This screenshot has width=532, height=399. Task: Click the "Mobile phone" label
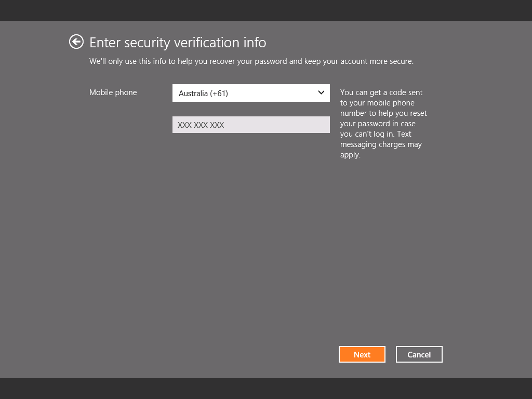pos(113,92)
